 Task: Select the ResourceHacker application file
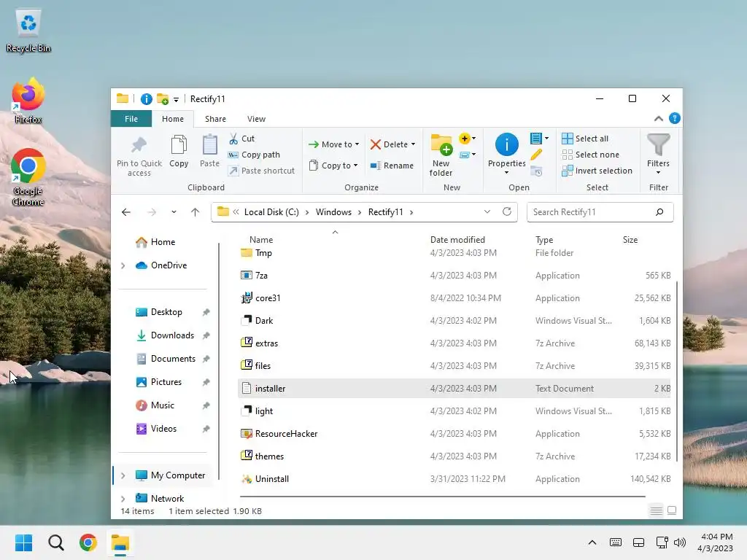455,434
